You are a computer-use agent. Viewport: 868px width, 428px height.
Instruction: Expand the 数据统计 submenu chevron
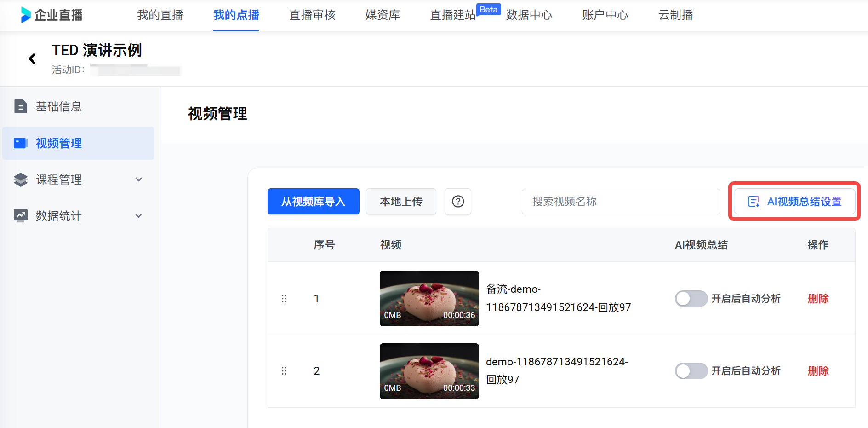(139, 216)
